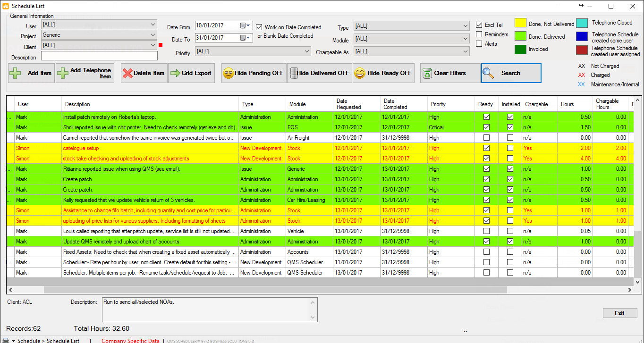Enable the Alerts checkbox

479,44
